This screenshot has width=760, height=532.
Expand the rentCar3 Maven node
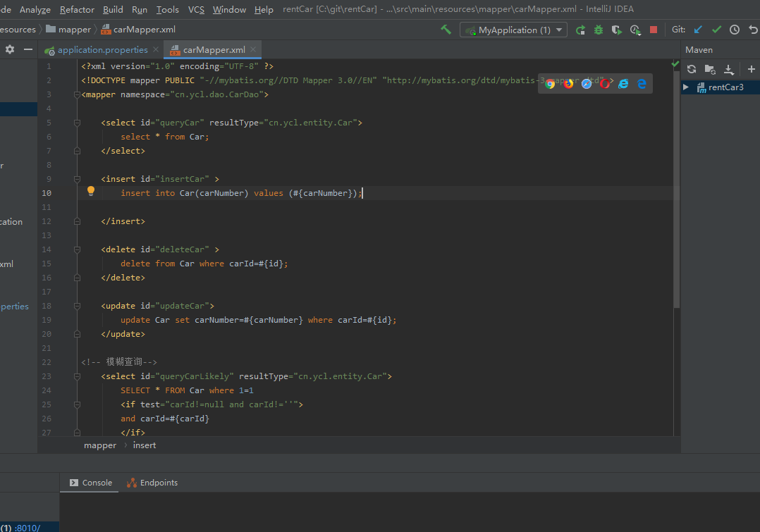coord(686,87)
